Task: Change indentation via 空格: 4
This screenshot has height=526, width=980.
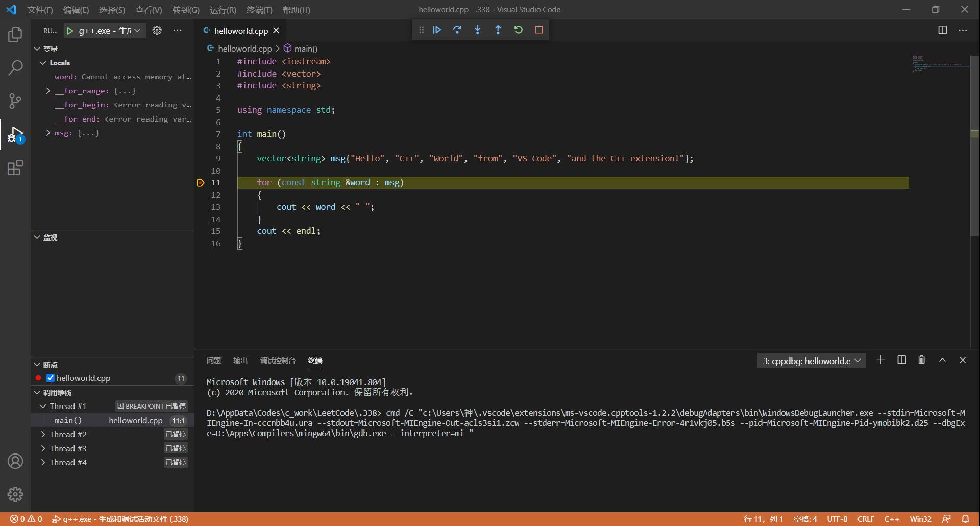Action: (x=805, y=519)
